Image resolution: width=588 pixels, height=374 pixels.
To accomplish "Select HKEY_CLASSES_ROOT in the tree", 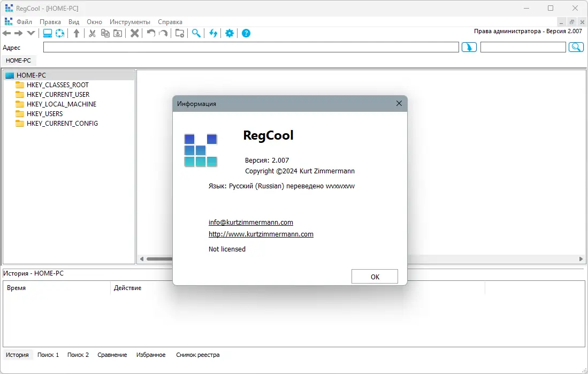I will [57, 85].
